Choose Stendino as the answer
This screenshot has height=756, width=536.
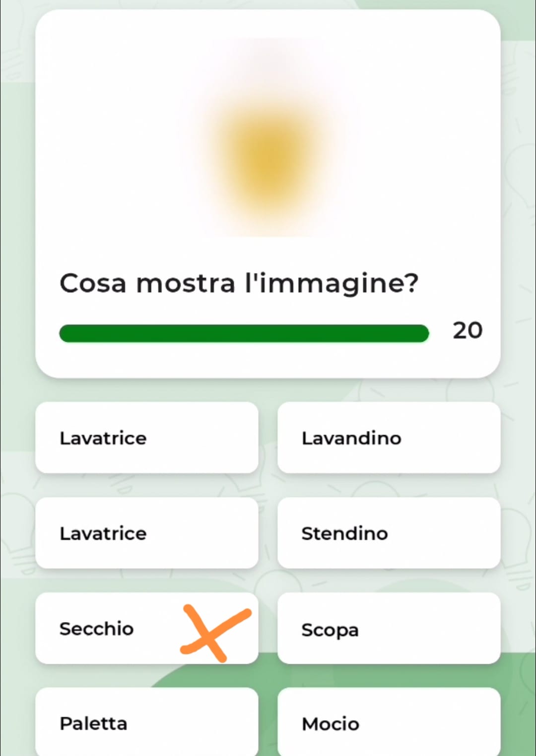[x=389, y=533]
